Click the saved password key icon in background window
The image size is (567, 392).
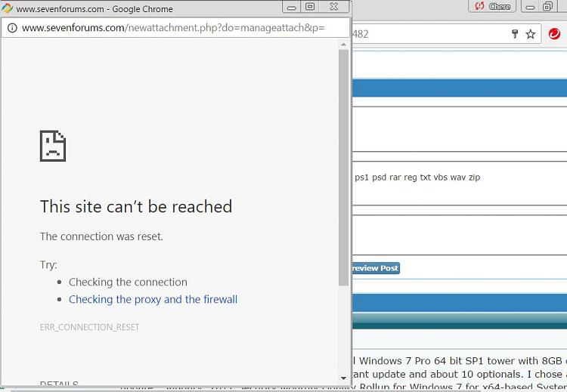point(516,34)
